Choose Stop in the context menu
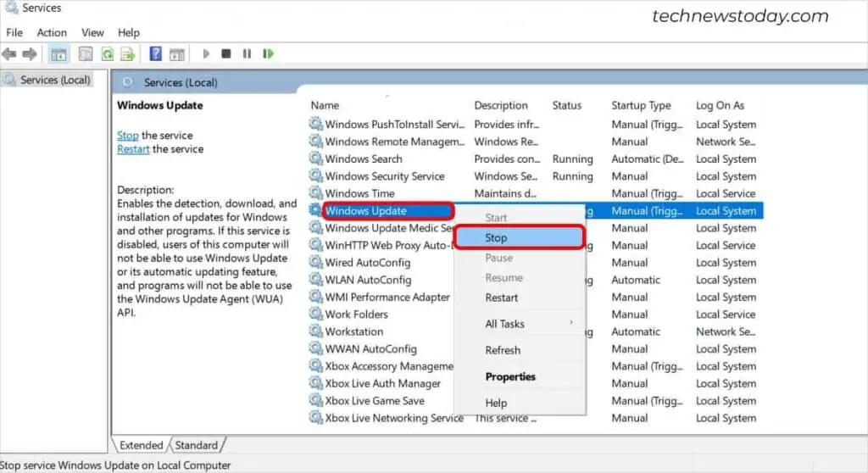The width and height of the screenshot is (868, 473). click(520, 237)
